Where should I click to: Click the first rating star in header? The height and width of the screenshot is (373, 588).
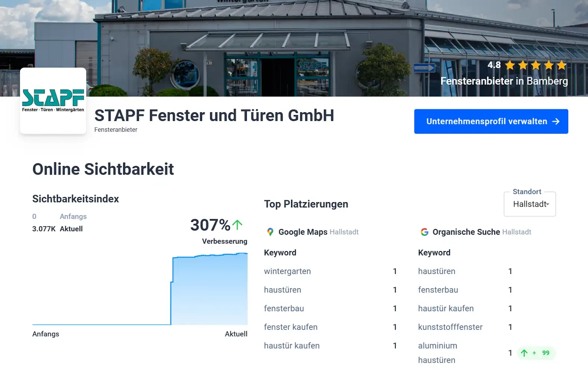click(510, 65)
